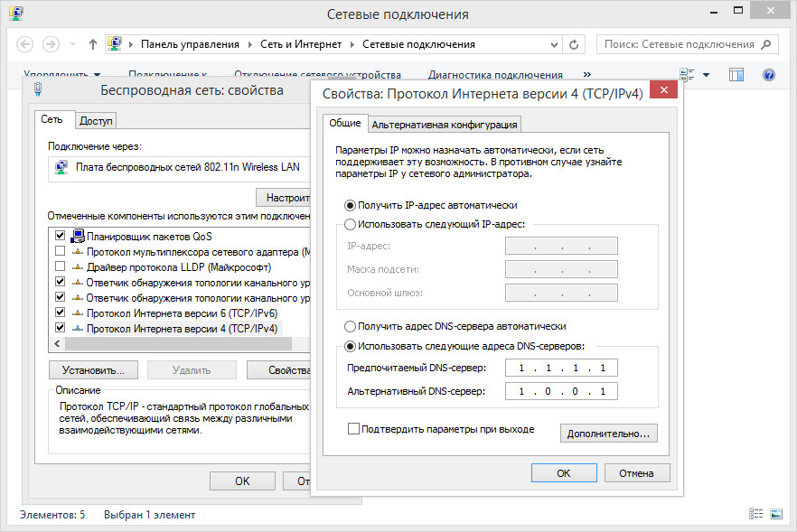Enable the Протокол мультиплексора сетевого адаптера checkbox
The image size is (797, 532).
point(60,251)
